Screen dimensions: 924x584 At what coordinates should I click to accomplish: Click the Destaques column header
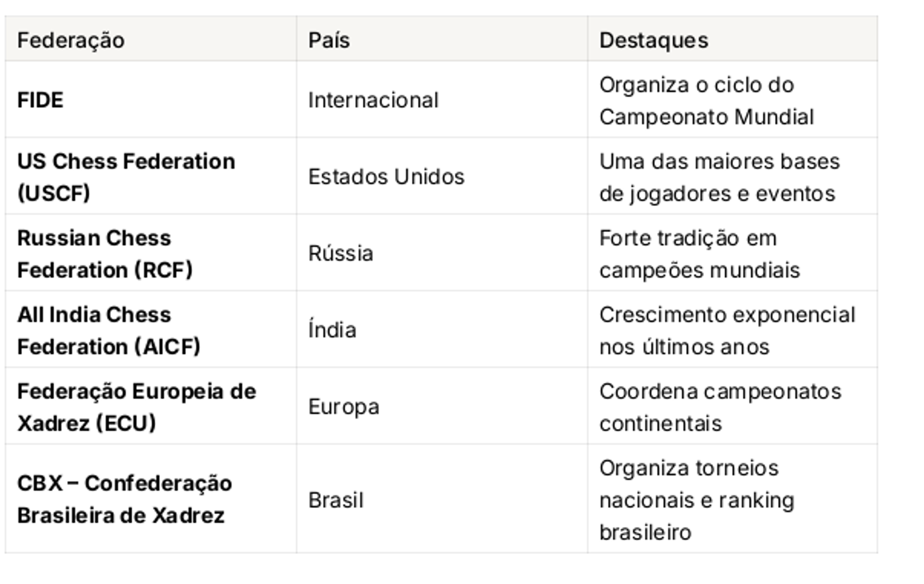(x=732, y=39)
